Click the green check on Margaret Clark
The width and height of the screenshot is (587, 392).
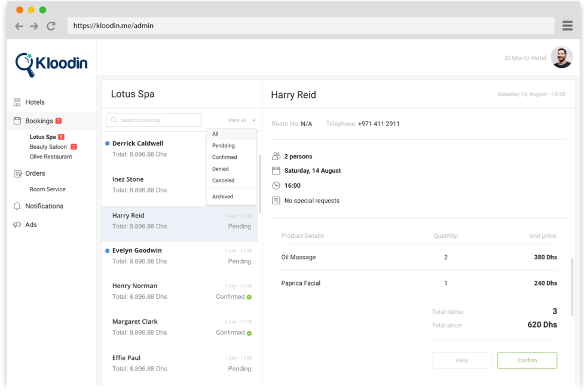(x=249, y=333)
